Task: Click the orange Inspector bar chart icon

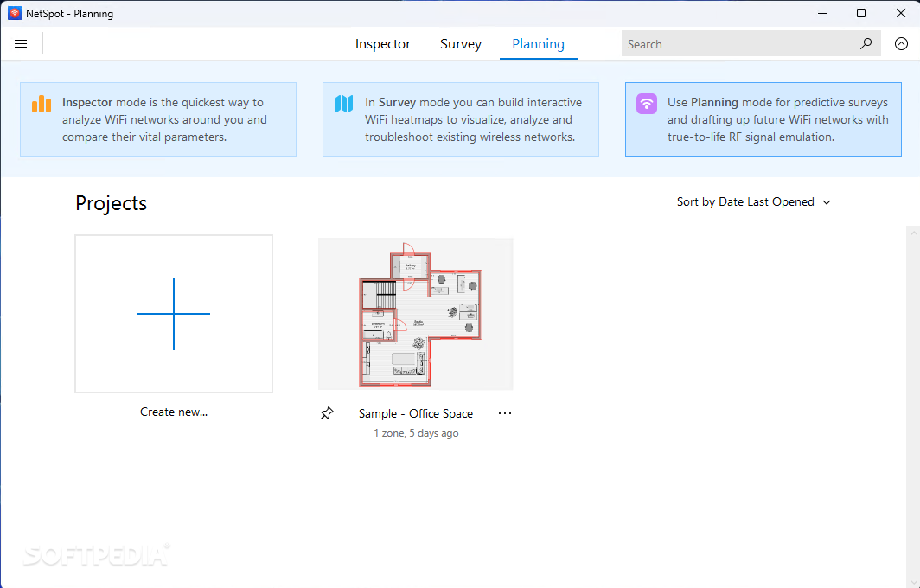Action: 42,103
